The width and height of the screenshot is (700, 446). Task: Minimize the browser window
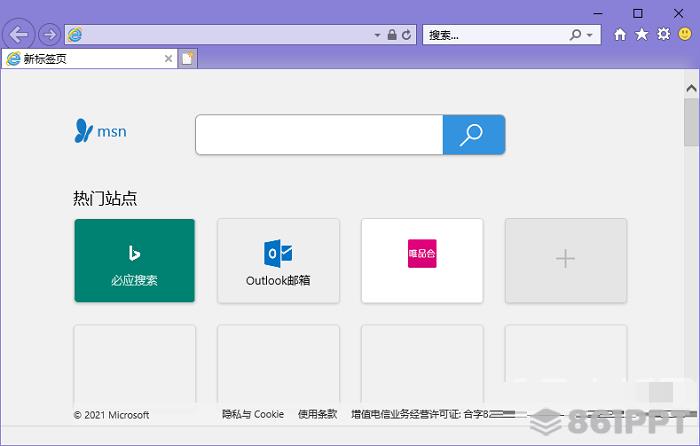598,13
